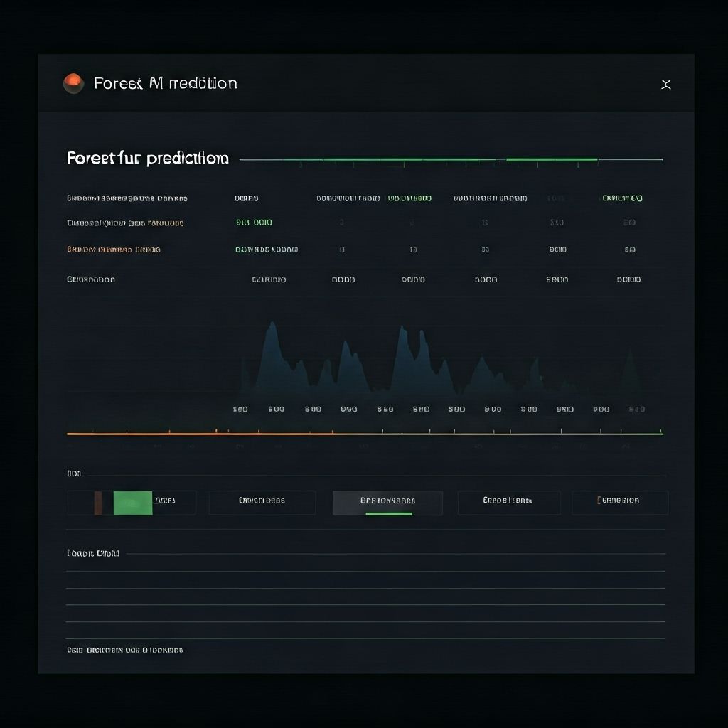Click the green end of the timeline bar
The image size is (728, 728).
click(x=640, y=433)
